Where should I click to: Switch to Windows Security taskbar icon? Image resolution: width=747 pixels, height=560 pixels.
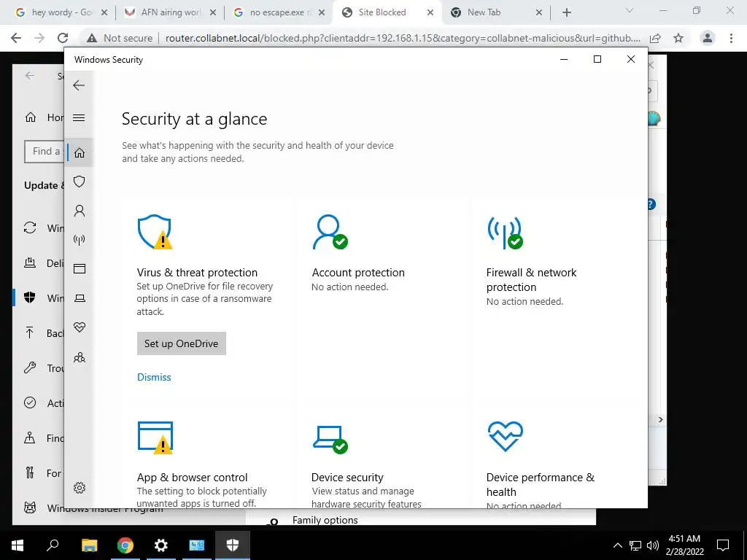click(x=232, y=545)
